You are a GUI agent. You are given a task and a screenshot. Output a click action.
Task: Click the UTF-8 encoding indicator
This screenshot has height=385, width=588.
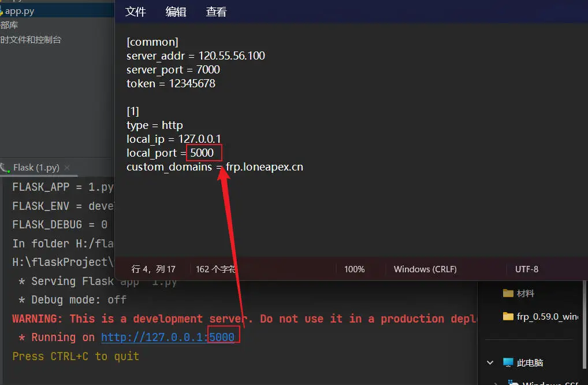[526, 269]
